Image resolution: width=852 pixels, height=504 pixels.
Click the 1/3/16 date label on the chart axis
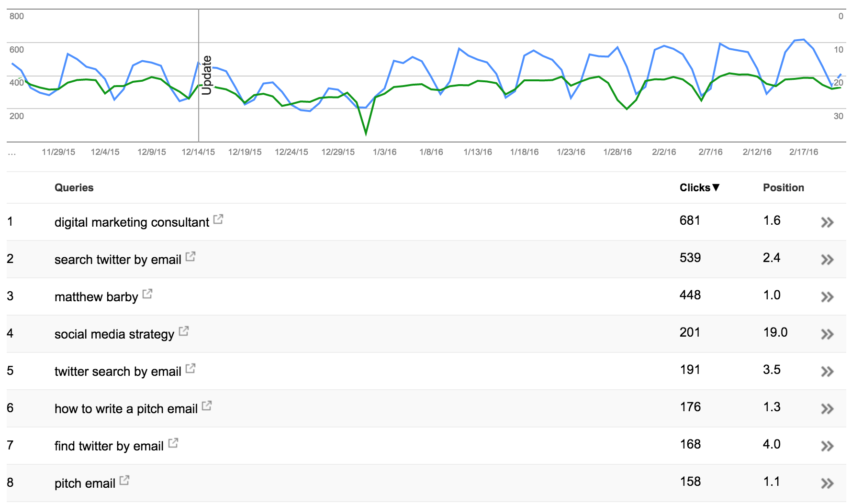click(x=385, y=152)
